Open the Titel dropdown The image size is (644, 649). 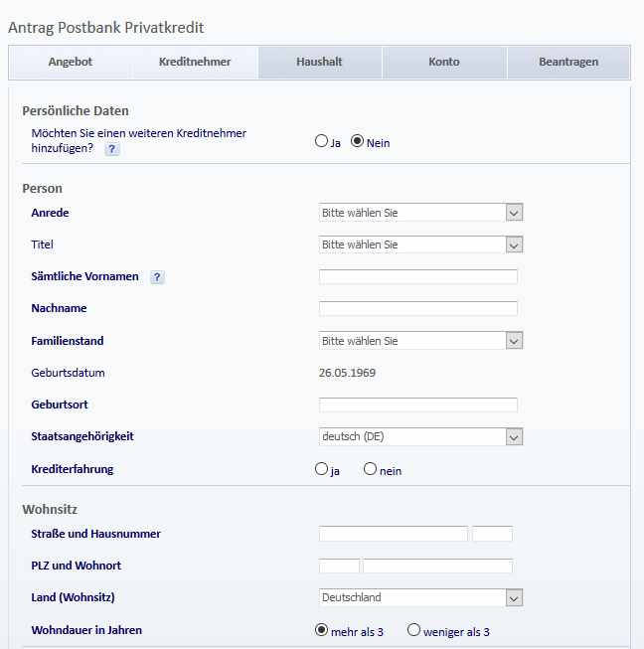click(421, 244)
